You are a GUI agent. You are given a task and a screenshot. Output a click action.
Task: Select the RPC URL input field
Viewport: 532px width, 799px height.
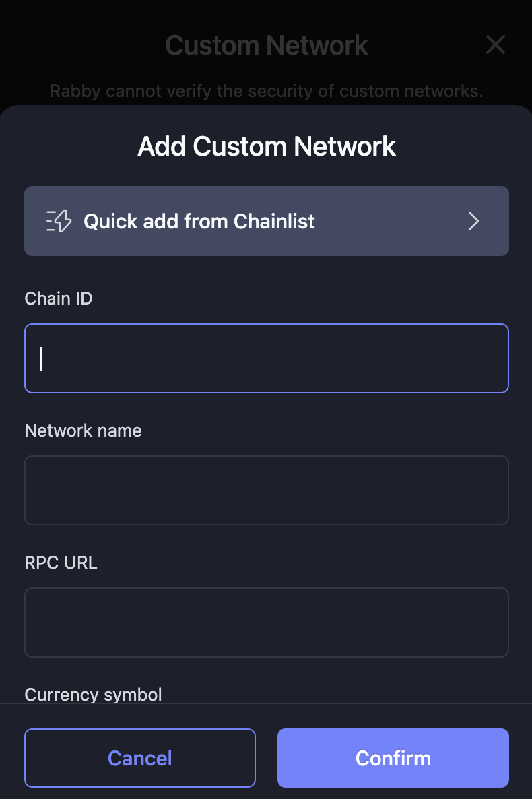pos(266,622)
